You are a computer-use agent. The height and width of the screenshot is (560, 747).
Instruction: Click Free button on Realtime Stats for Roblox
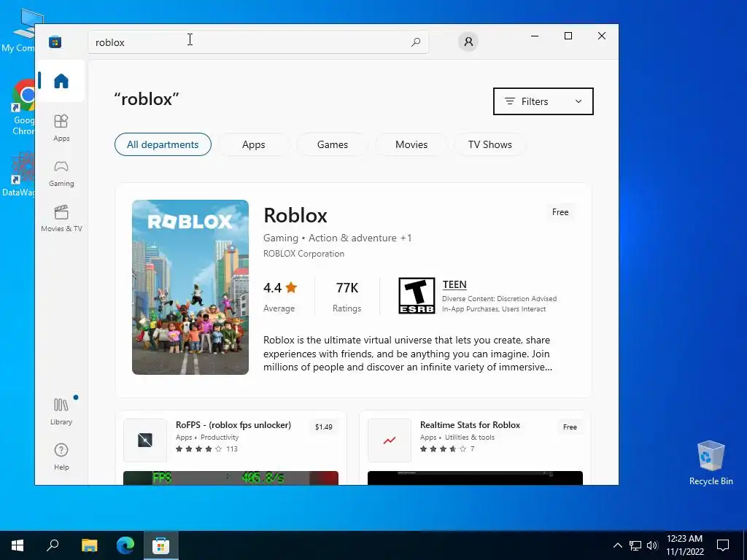click(570, 427)
